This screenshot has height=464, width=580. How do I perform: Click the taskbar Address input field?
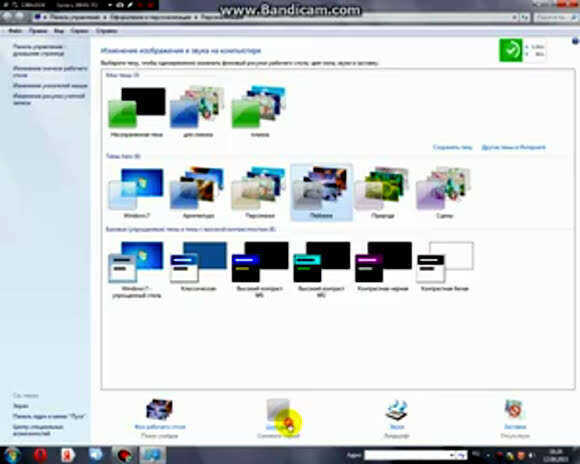click(x=406, y=455)
